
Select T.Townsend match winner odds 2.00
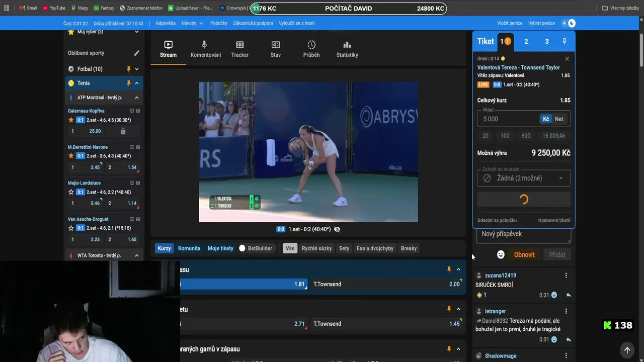[x=387, y=284]
